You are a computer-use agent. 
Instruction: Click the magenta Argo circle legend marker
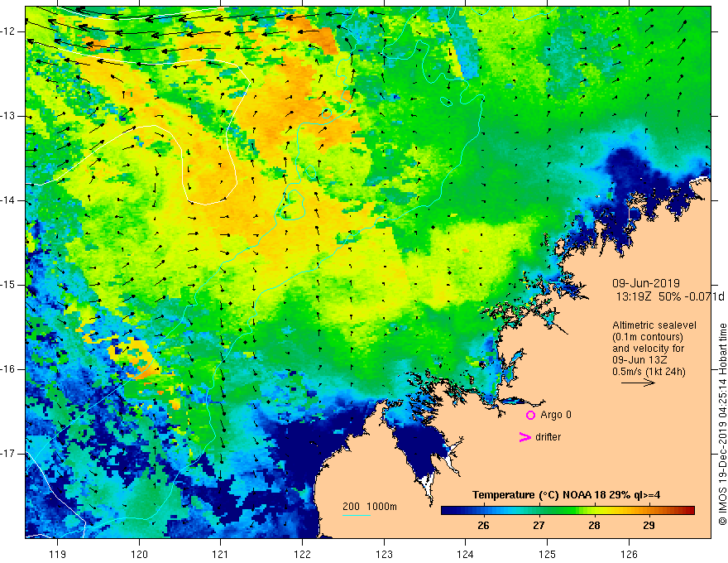[x=530, y=416]
